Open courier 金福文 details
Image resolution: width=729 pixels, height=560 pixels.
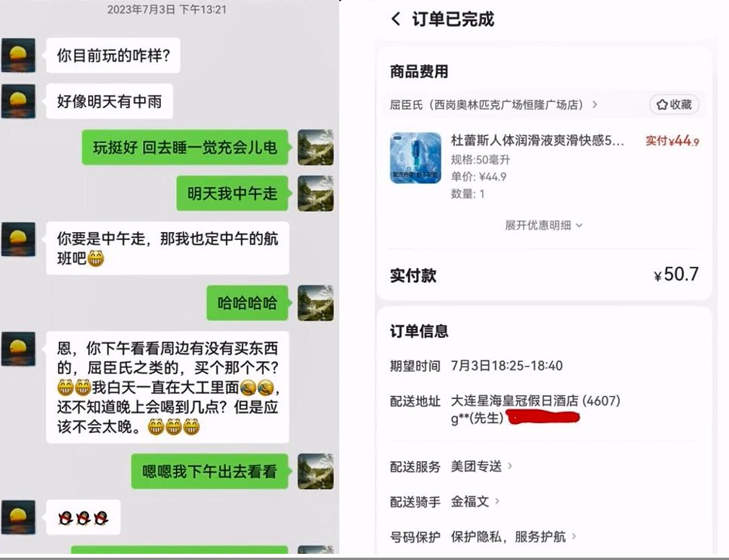[x=474, y=501]
